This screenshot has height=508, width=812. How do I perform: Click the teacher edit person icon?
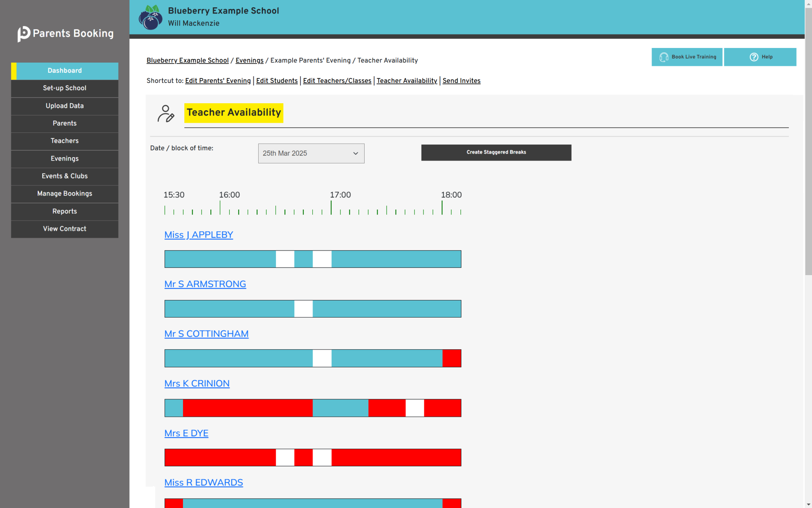[x=166, y=114]
